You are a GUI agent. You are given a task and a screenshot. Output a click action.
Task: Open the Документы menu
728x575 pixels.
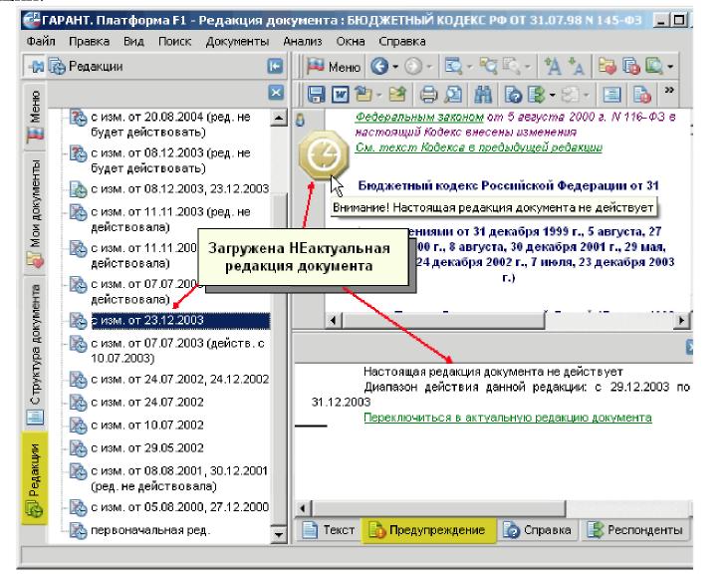pos(237,41)
